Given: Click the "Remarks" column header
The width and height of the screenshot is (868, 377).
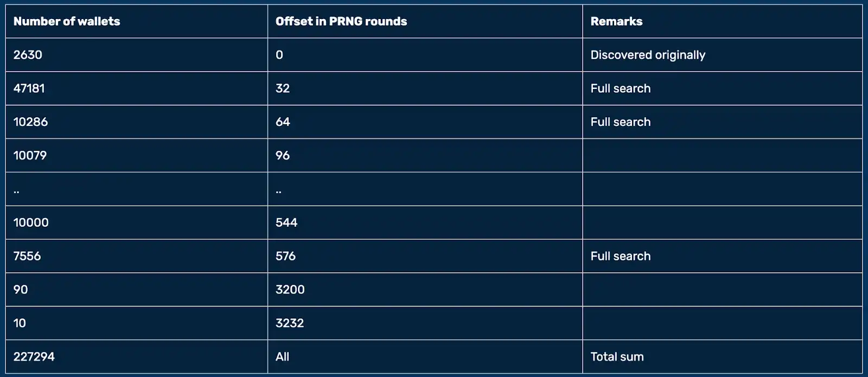Looking at the screenshot, I should tap(616, 22).
